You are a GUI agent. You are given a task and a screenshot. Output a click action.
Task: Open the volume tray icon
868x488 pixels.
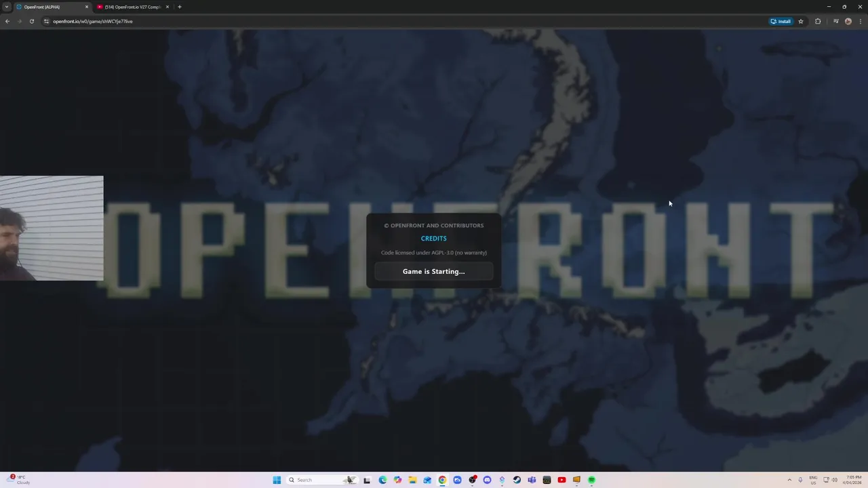tap(834, 480)
